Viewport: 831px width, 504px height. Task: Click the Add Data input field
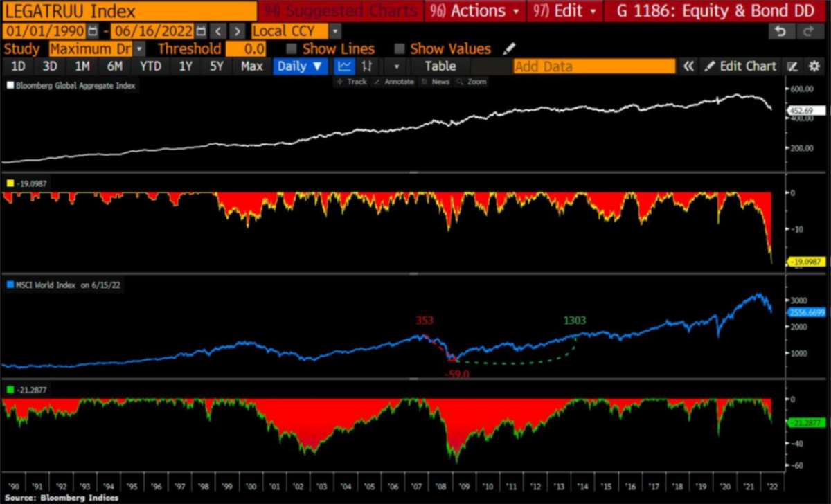tap(593, 66)
